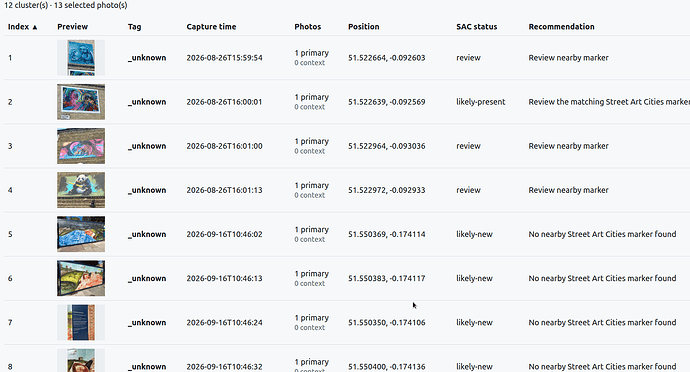Select capture time 2026-09-16T10:46:13
The height and width of the screenshot is (372, 690).
[224, 278]
